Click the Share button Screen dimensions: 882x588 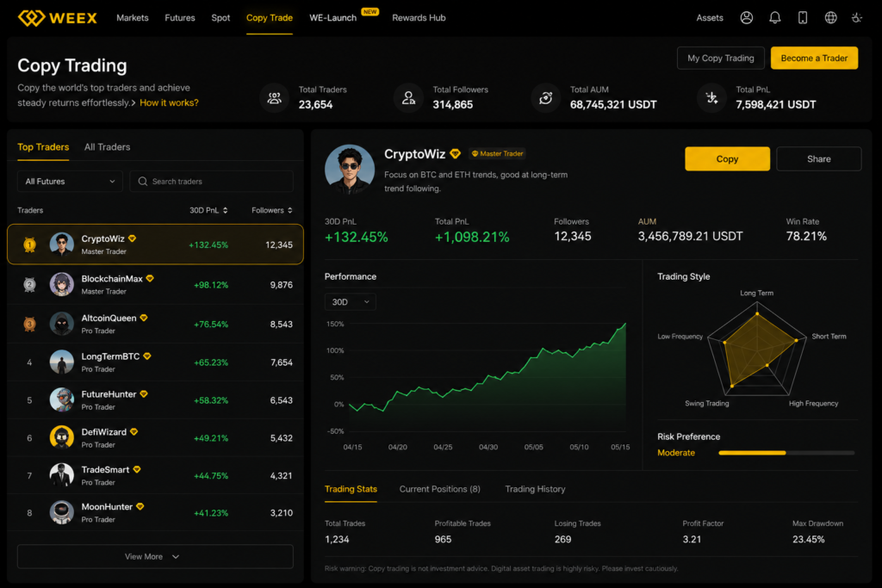point(819,159)
